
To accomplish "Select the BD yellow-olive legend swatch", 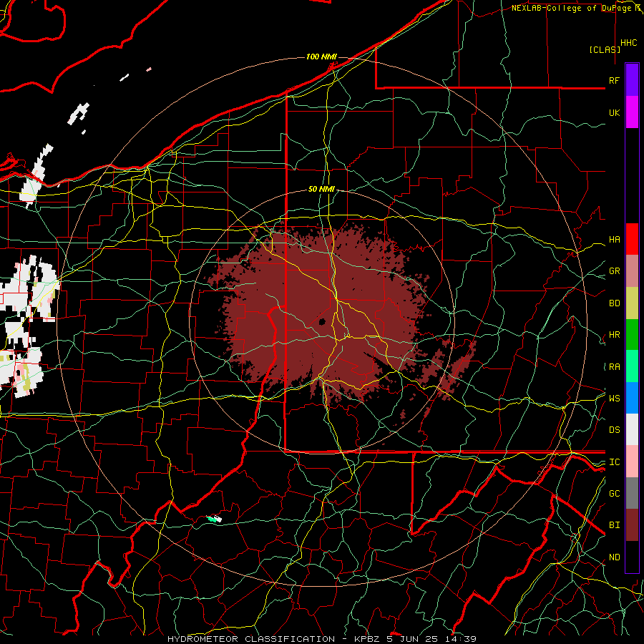I will 632,303.
